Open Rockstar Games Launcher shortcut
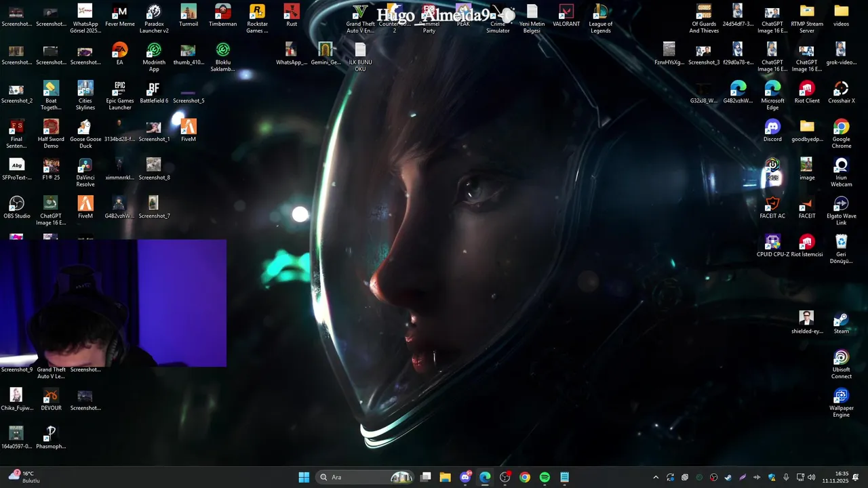Viewport: 868px width, 488px height. (x=257, y=18)
